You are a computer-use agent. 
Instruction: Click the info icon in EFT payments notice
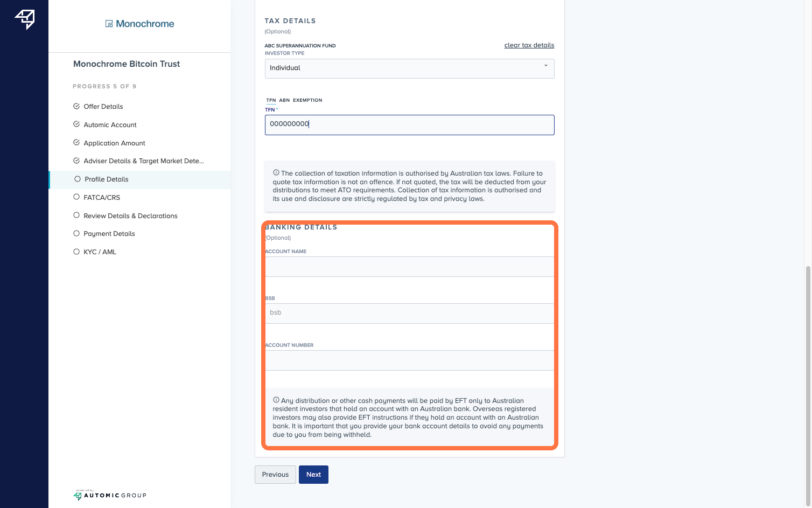(276, 400)
